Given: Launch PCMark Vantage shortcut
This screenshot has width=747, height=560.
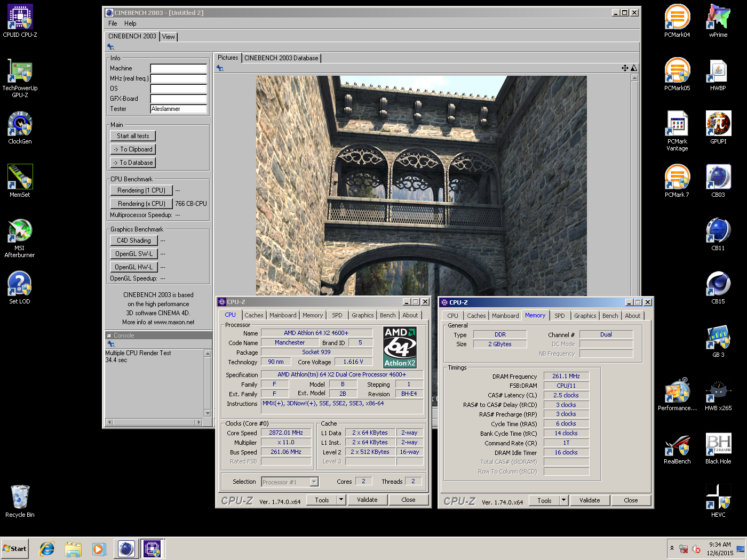Looking at the screenshot, I should (x=677, y=131).
